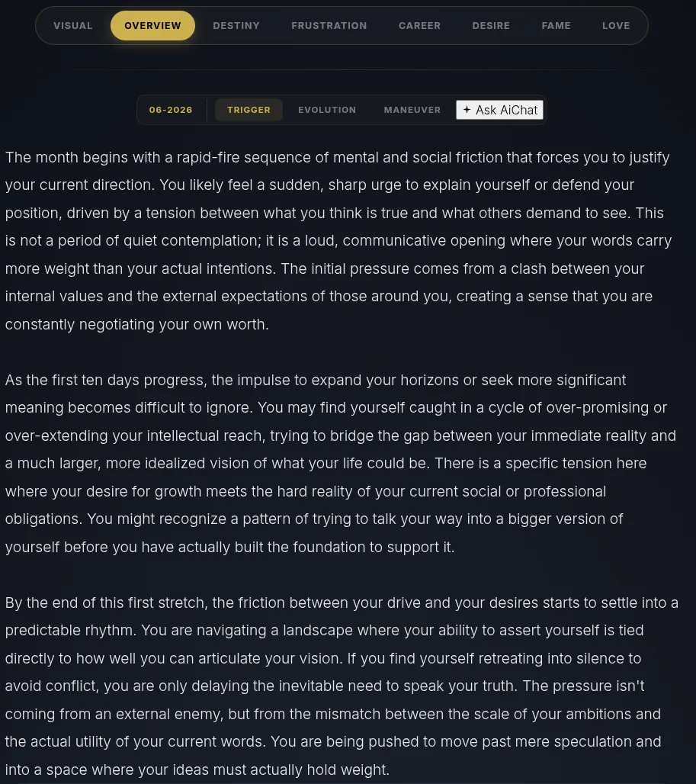
Task: Open the Ask AiChat assistant
Action: click(x=499, y=110)
